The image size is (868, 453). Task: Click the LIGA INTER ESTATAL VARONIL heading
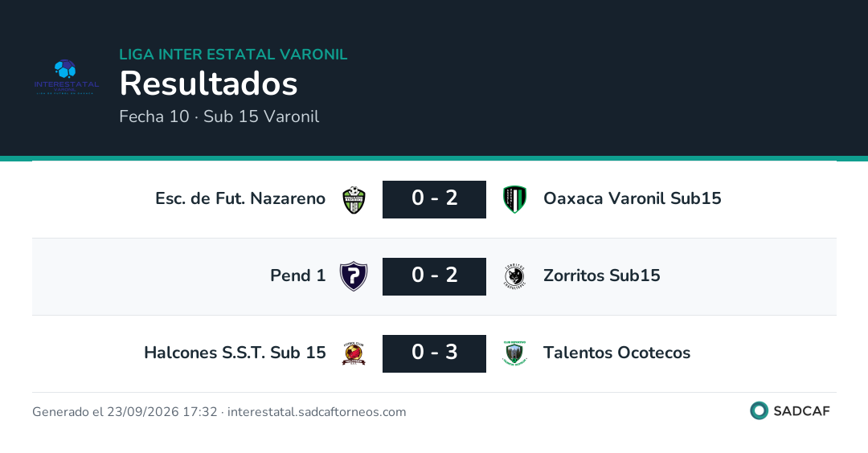[234, 54]
